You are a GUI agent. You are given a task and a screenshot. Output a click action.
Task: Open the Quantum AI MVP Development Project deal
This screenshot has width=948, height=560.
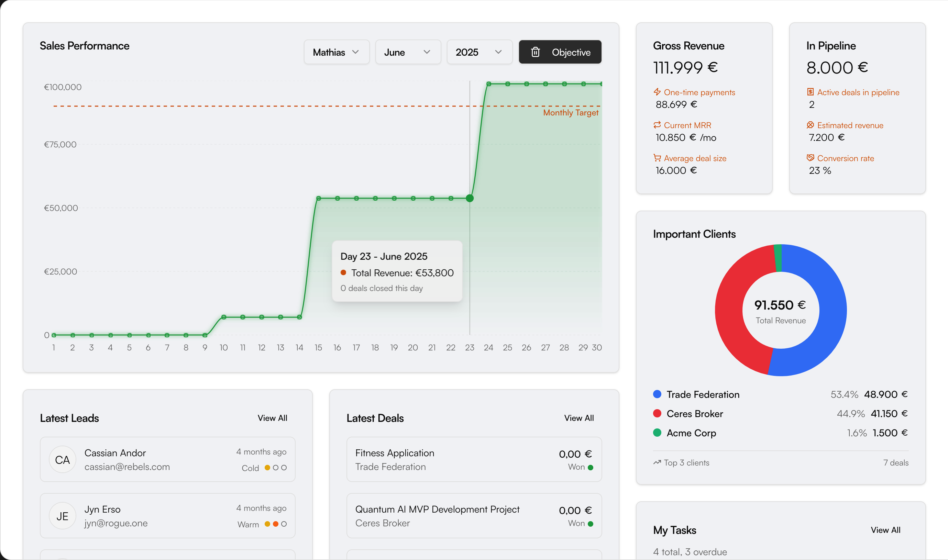[474, 515]
